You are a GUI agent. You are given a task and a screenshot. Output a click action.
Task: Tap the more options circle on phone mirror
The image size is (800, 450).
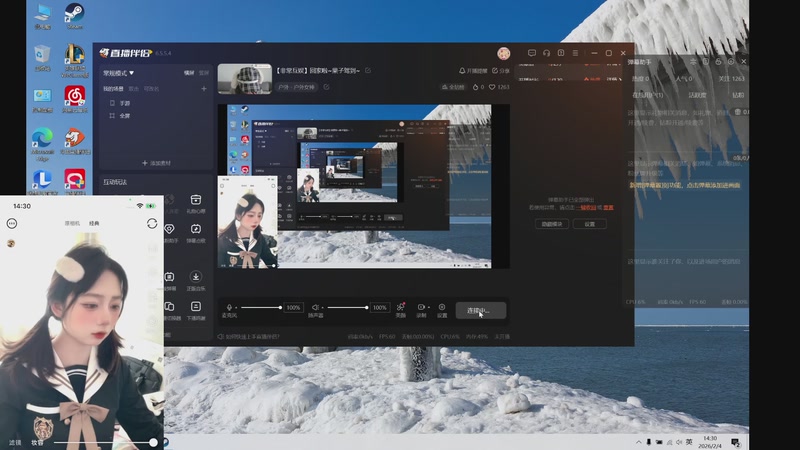point(12,223)
